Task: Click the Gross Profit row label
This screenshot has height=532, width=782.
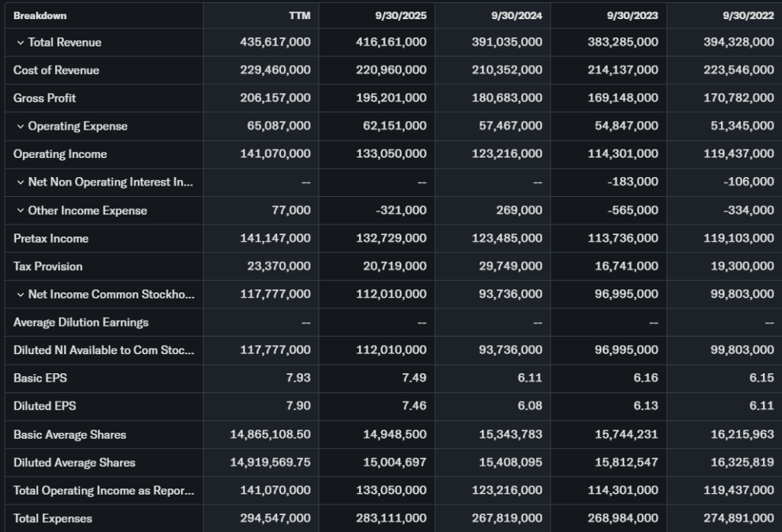Action: 45,98
